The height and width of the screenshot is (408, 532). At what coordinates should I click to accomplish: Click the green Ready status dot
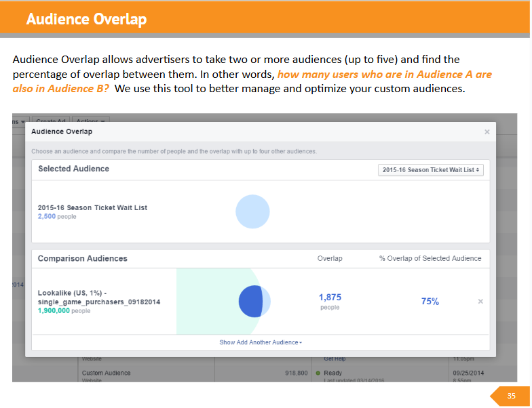[318, 373]
